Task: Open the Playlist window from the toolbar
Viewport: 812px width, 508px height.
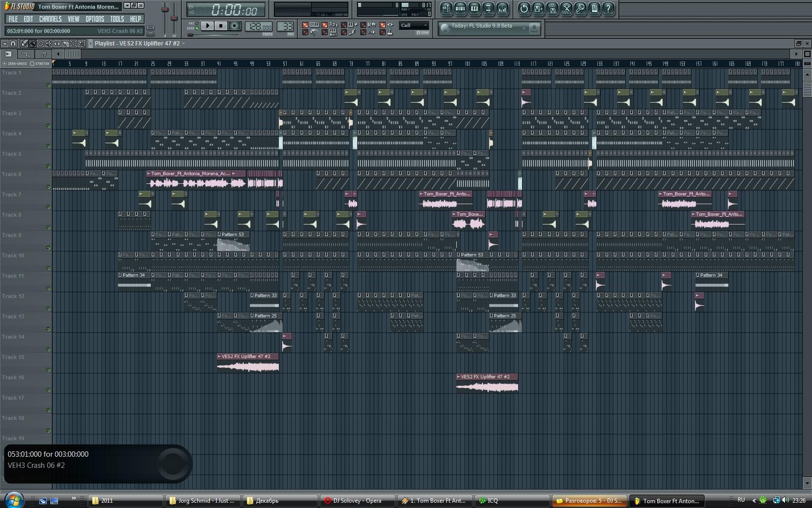Action: tap(446, 8)
